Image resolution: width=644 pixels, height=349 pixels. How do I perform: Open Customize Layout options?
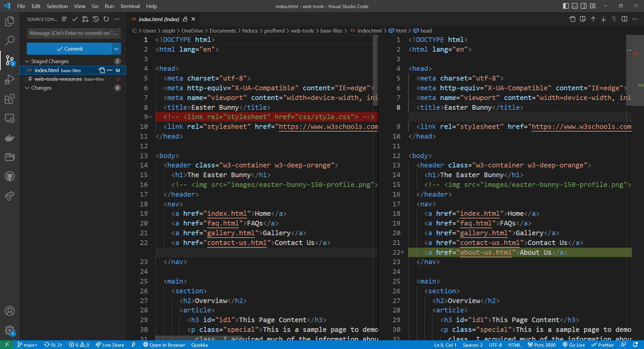pyautogui.click(x=593, y=6)
